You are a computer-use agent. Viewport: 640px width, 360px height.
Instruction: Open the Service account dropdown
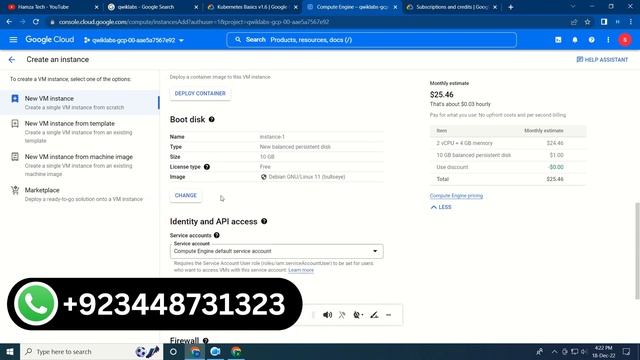point(277,251)
